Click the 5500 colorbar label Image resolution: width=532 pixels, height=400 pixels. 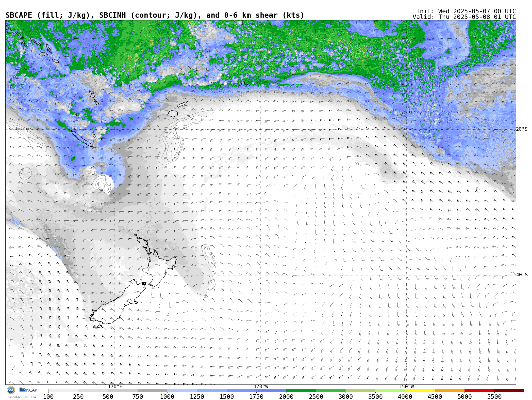click(x=494, y=397)
